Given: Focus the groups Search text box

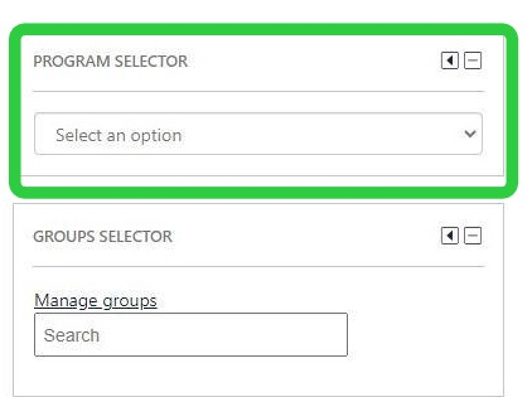Looking at the screenshot, I should pos(190,335).
